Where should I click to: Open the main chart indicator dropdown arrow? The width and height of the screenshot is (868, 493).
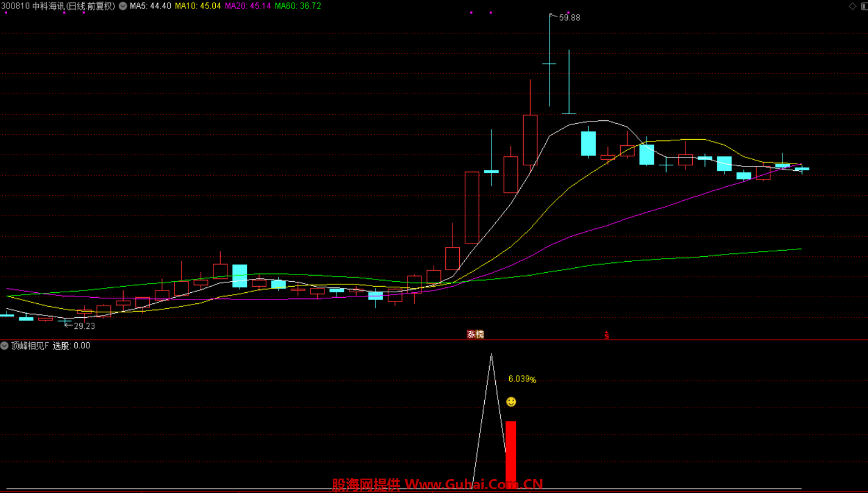[123, 6]
